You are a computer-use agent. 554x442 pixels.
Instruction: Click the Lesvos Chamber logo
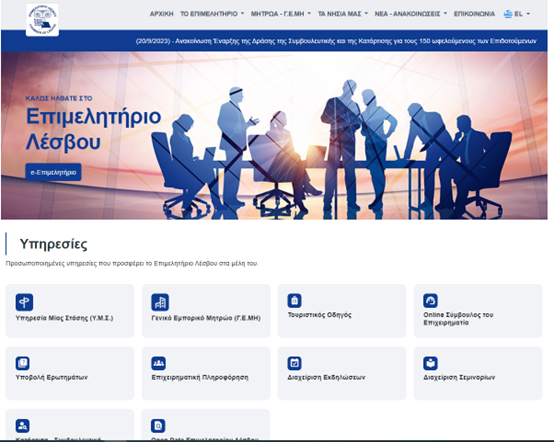[42, 20]
